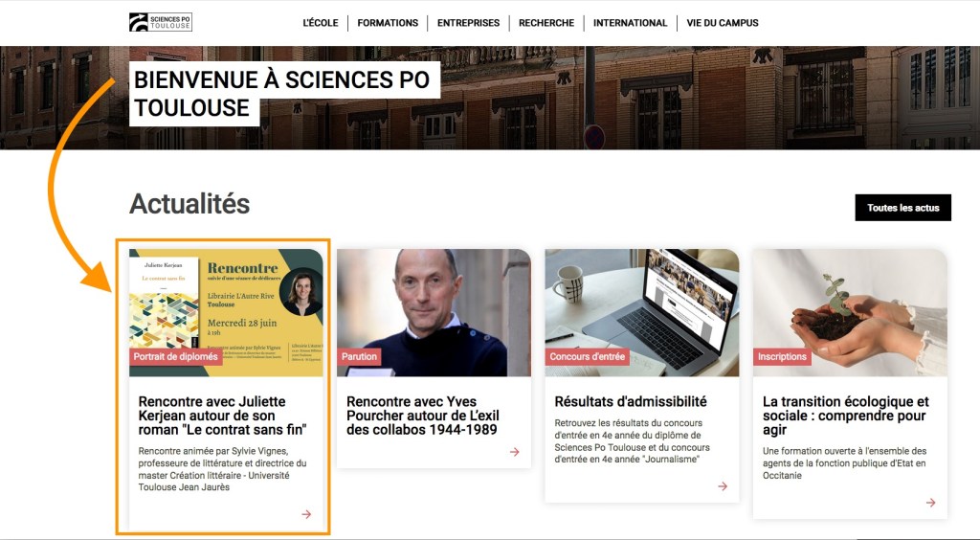Open the L'ÉCOLE menu
The height and width of the screenshot is (540, 980).
coord(321,23)
